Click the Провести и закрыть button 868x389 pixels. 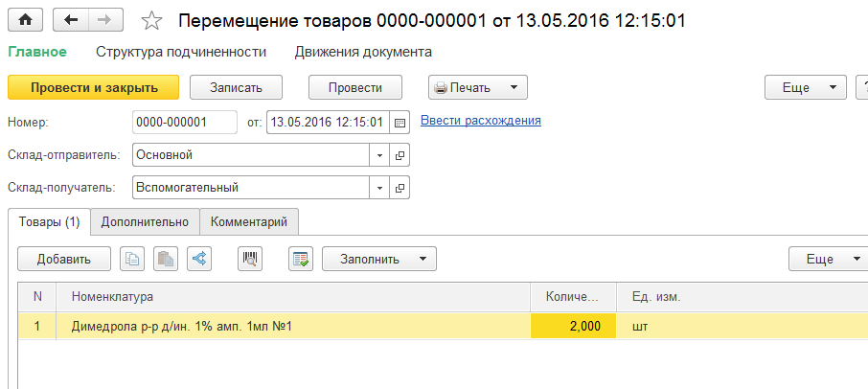tap(94, 87)
